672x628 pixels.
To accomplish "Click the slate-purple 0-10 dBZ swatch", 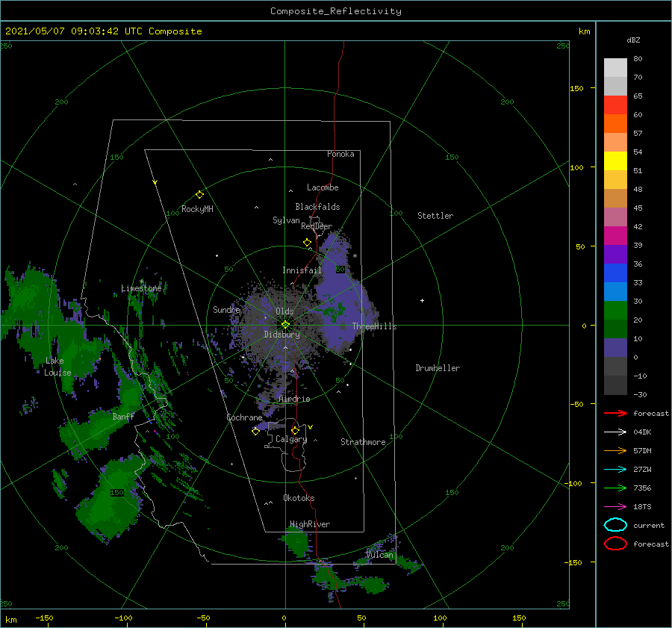I will (615, 348).
